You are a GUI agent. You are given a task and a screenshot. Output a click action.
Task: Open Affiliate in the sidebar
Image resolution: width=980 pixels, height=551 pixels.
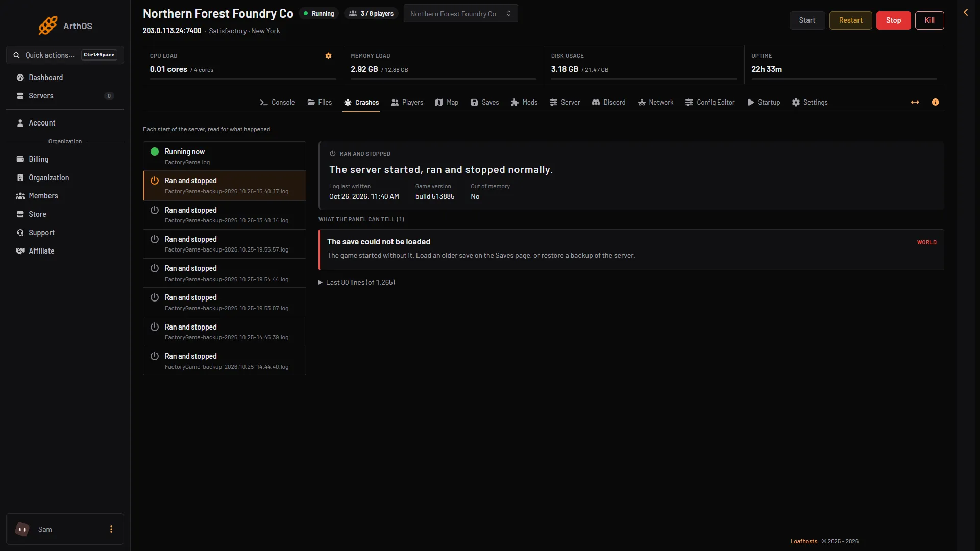click(x=65, y=251)
